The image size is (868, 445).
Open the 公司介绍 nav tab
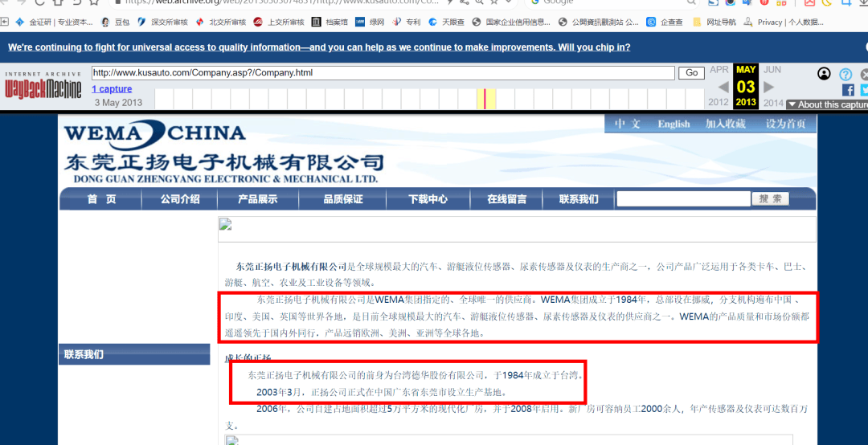pos(180,199)
